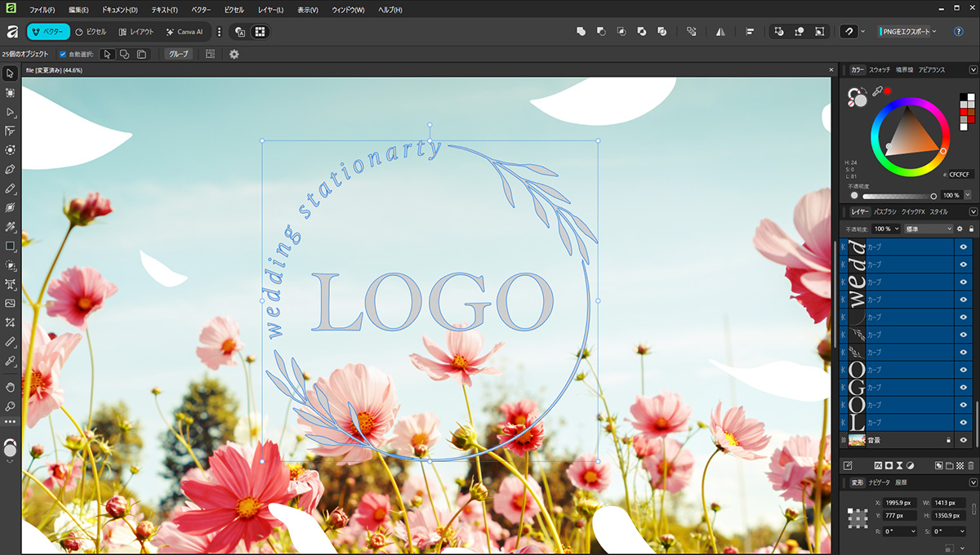Image resolution: width=980 pixels, height=555 pixels.
Task: Click the color picker eyedropper icon
Action: click(877, 92)
